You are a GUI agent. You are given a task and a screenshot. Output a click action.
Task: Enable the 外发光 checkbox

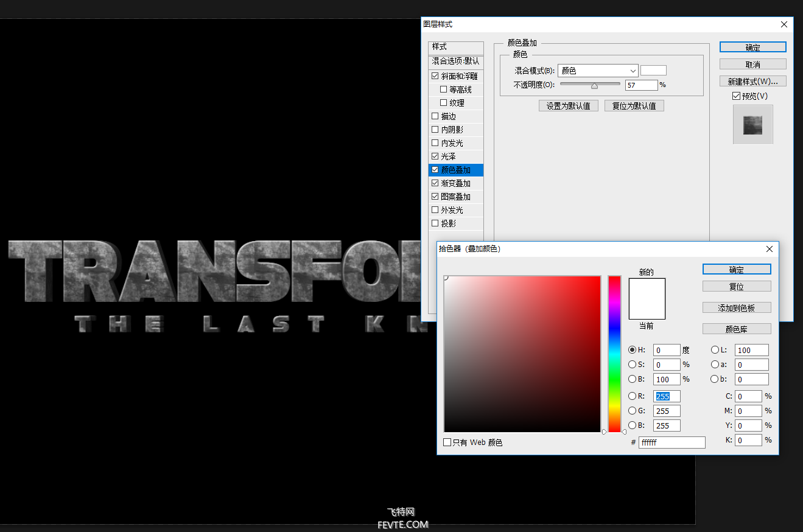pyautogui.click(x=435, y=210)
